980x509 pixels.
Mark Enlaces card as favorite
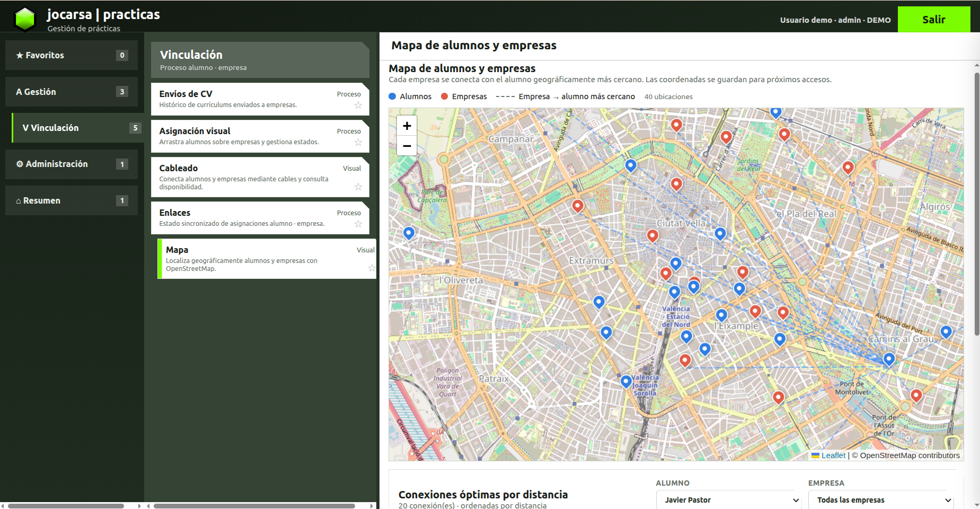358,224
